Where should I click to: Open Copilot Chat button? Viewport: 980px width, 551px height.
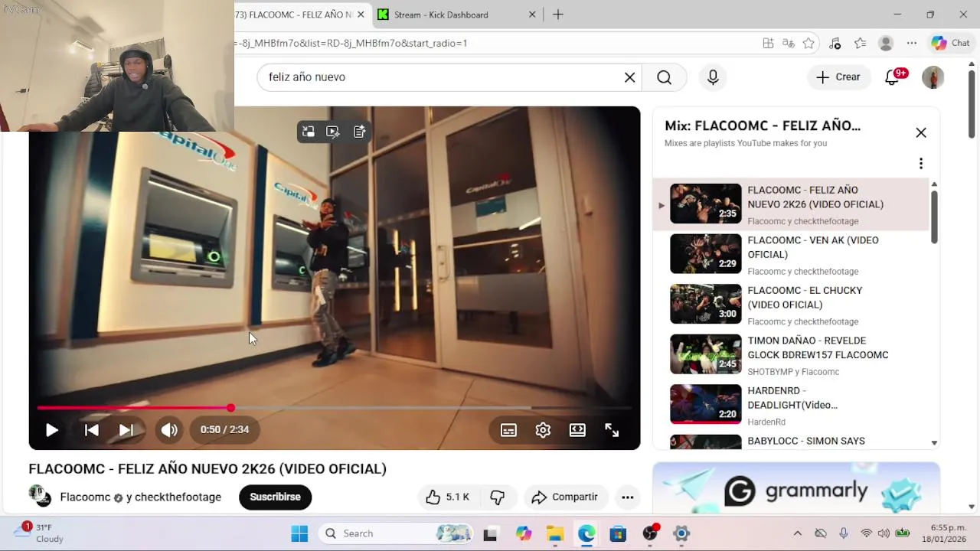[950, 44]
